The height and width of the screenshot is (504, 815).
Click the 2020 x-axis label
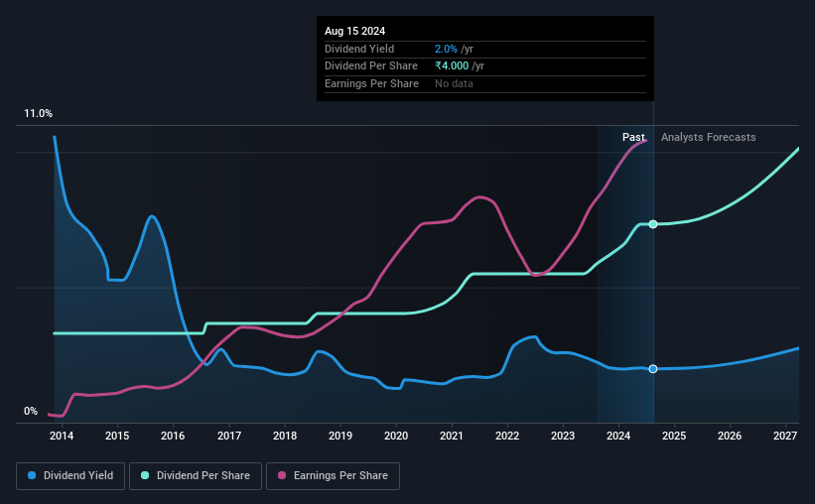tap(396, 436)
